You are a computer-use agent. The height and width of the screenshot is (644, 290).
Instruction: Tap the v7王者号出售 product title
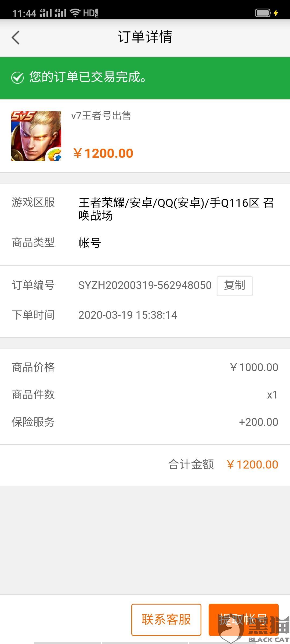101,116
